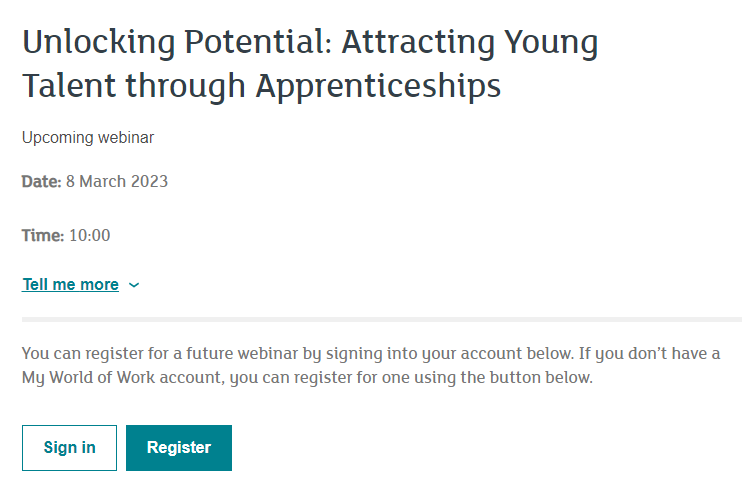Image resolution: width=748 pixels, height=497 pixels.
Task: Expand the chevron beside Tell me more
Action: [x=134, y=285]
